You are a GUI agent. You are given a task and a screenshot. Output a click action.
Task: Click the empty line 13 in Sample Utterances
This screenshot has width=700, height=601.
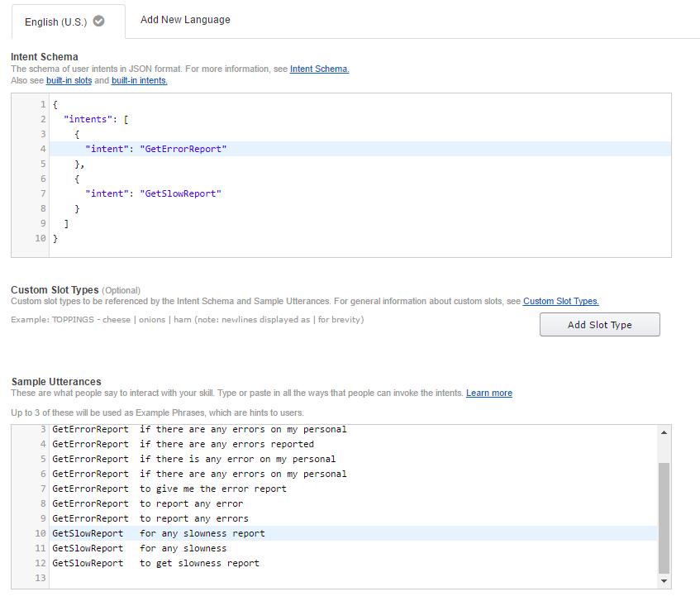coord(165,577)
